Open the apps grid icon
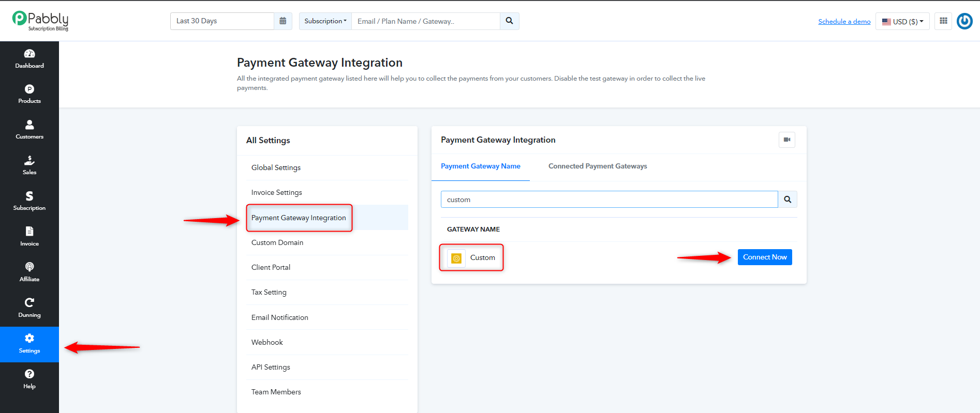The width and height of the screenshot is (980, 413). [x=943, y=21]
